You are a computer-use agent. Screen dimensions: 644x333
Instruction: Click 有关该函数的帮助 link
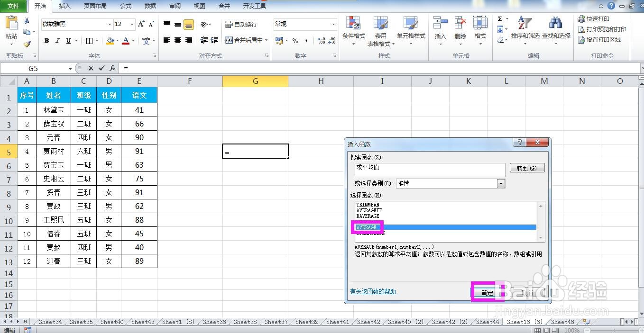[x=373, y=291]
